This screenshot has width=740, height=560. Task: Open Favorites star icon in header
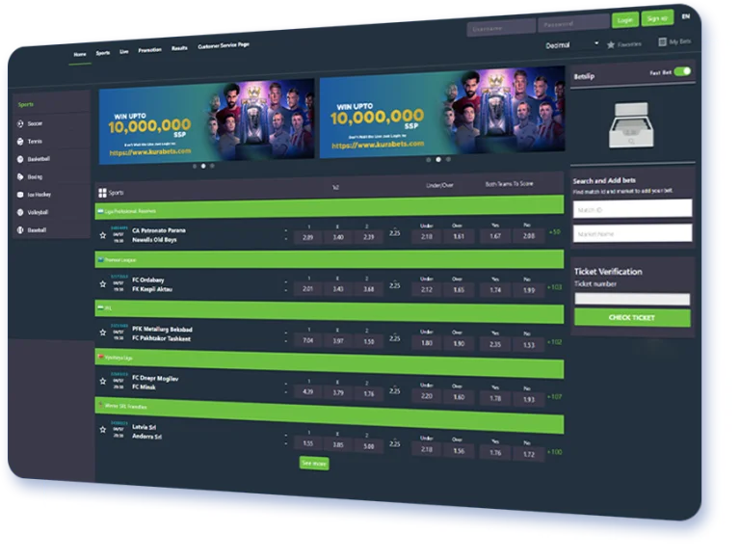pos(611,44)
